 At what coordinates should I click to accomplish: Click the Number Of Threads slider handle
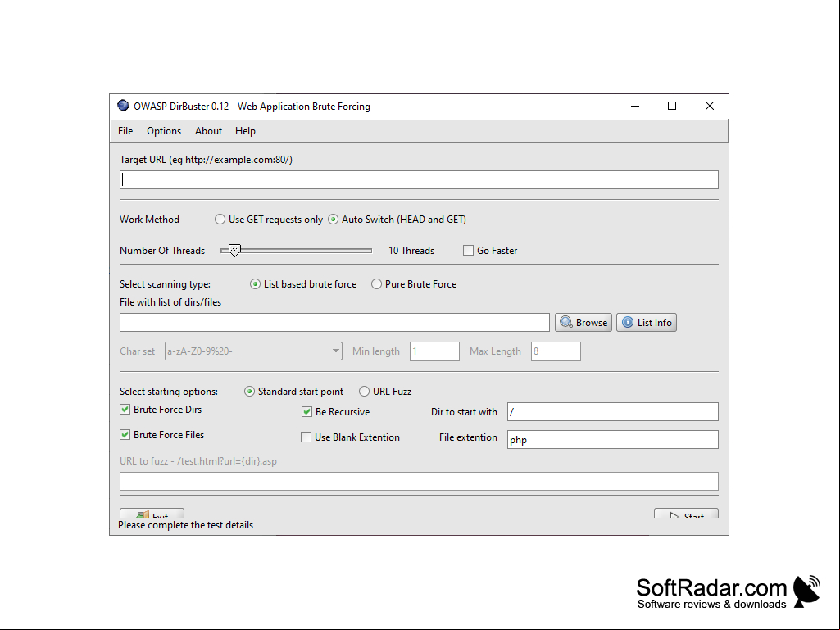[x=234, y=250]
